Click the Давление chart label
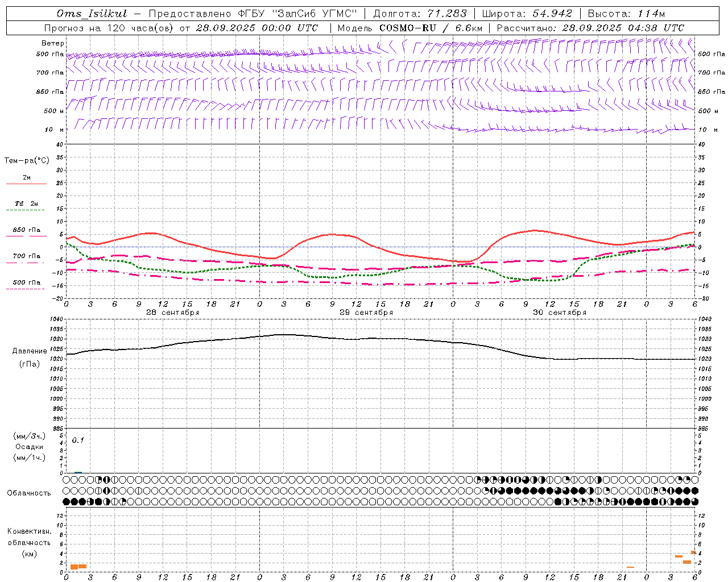The height and width of the screenshot is (582, 728). point(30,351)
